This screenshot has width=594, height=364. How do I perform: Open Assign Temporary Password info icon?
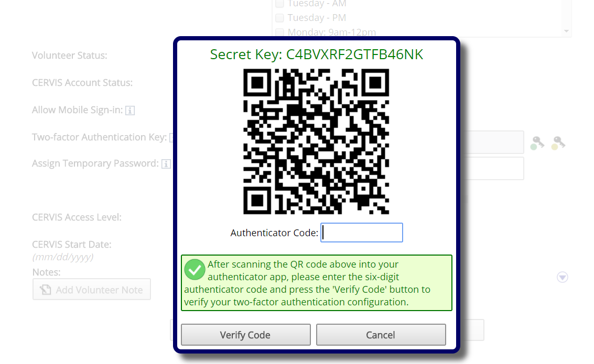tap(166, 164)
